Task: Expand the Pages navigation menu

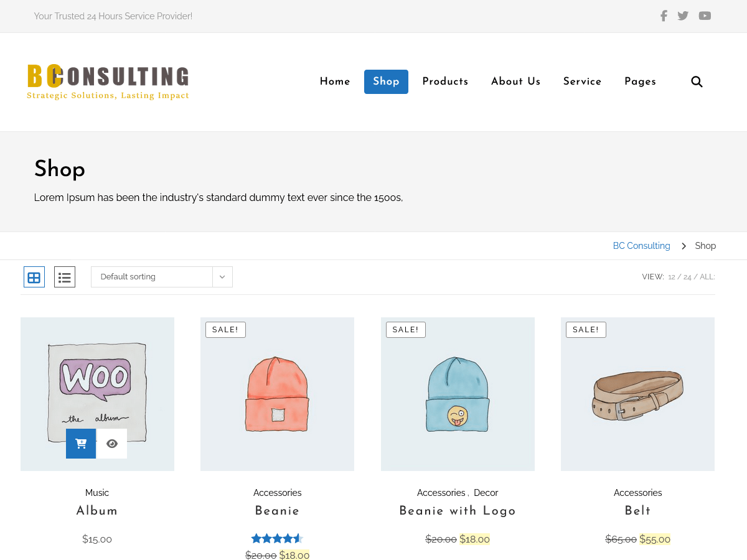Action: [x=640, y=82]
